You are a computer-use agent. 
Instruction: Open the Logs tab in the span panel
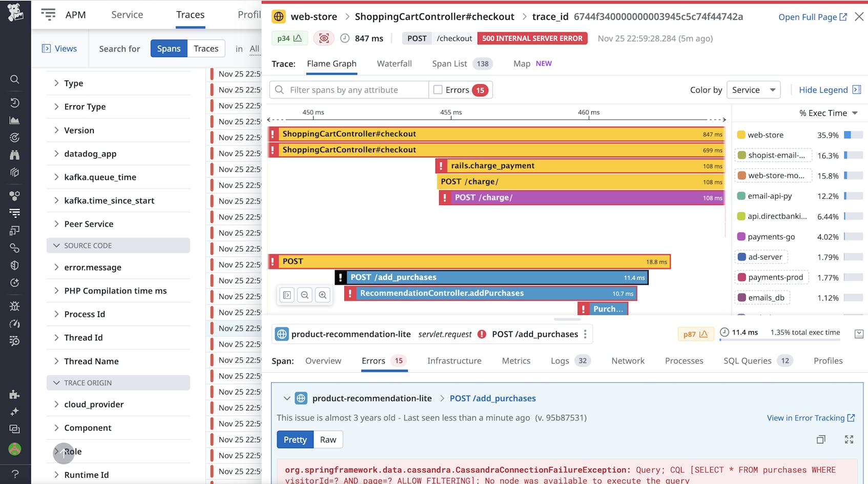click(x=560, y=360)
